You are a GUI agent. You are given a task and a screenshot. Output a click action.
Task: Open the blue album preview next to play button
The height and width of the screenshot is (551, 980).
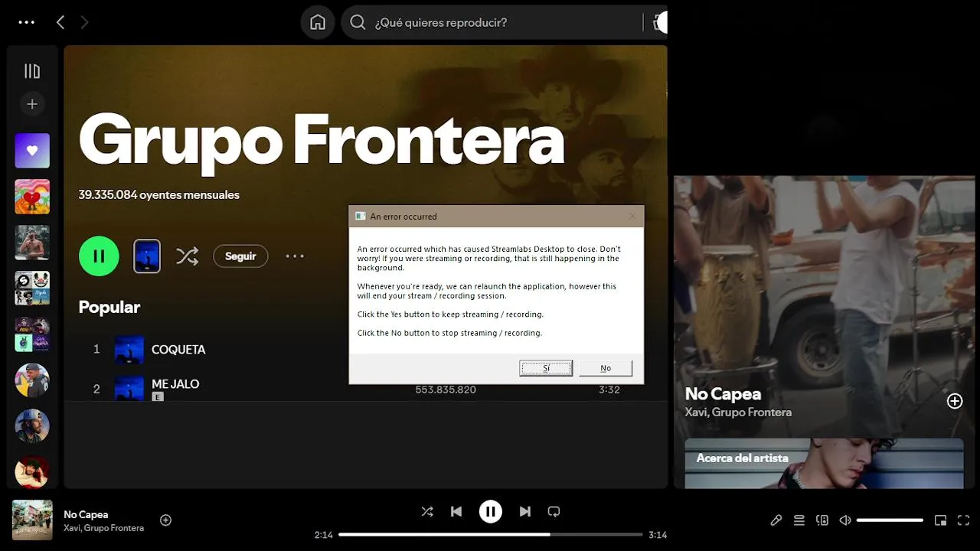147,256
